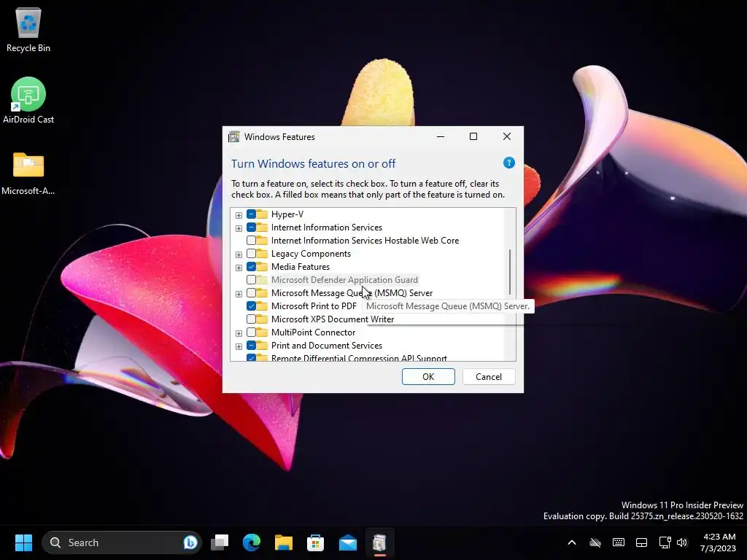Click the Hyper-V folder icon
The width and height of the screenshot is (747, 560).
click(x=262, y=214)
